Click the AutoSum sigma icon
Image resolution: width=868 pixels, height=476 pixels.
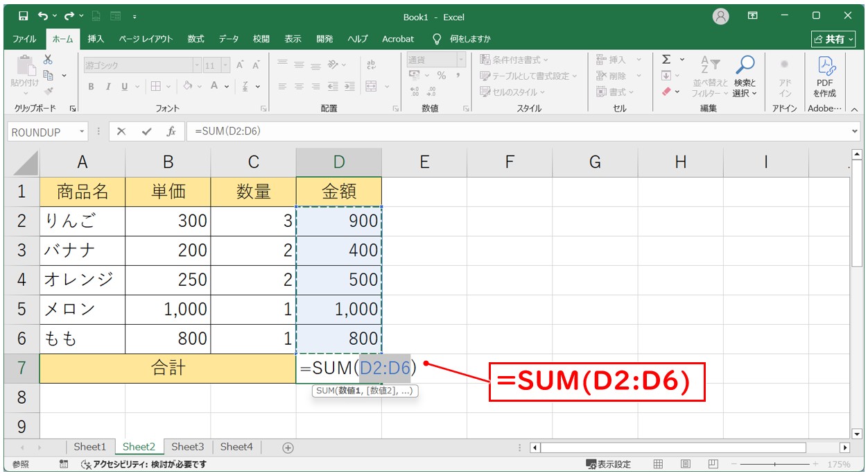666,60
